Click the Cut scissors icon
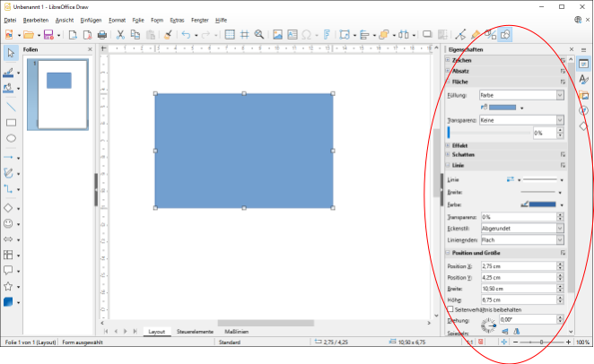Image resolution: width=594 pixels, height=364 pixels. pos(121,35)
